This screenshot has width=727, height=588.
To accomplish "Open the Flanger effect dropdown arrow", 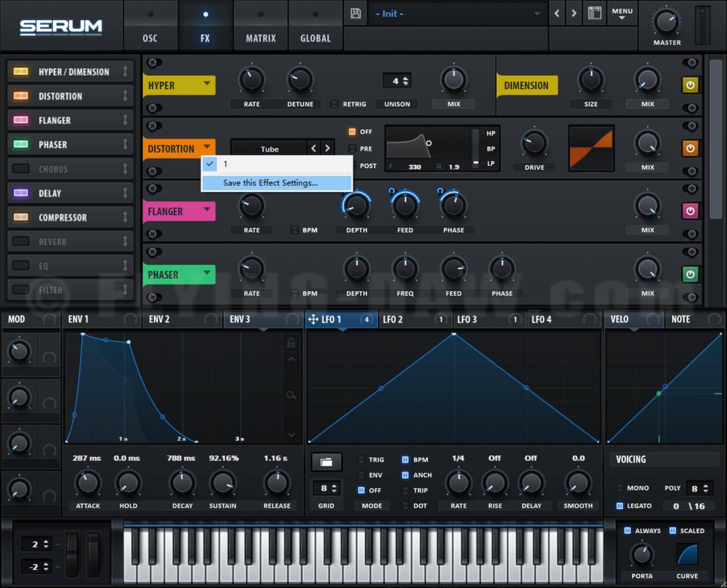I will tap(207, 209).
